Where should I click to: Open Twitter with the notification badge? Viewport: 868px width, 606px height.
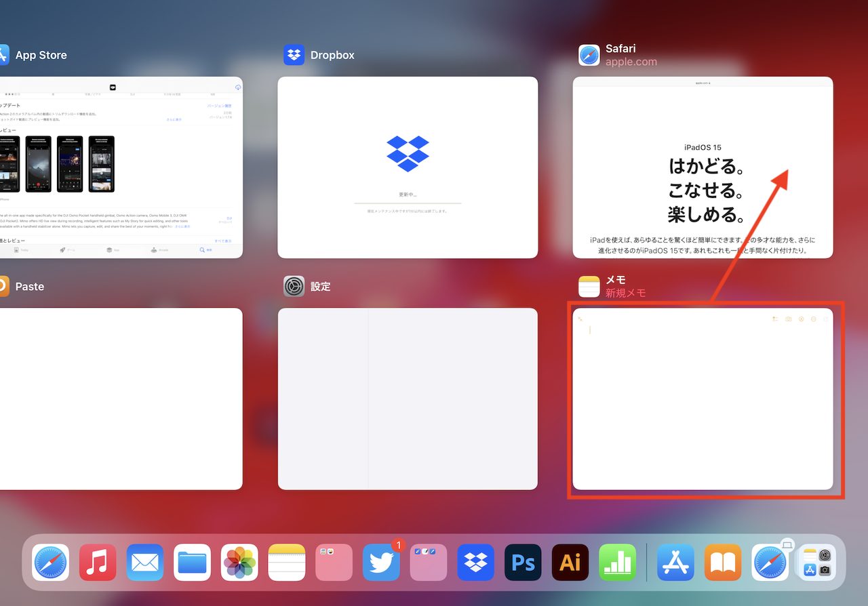tap(381, 563)
